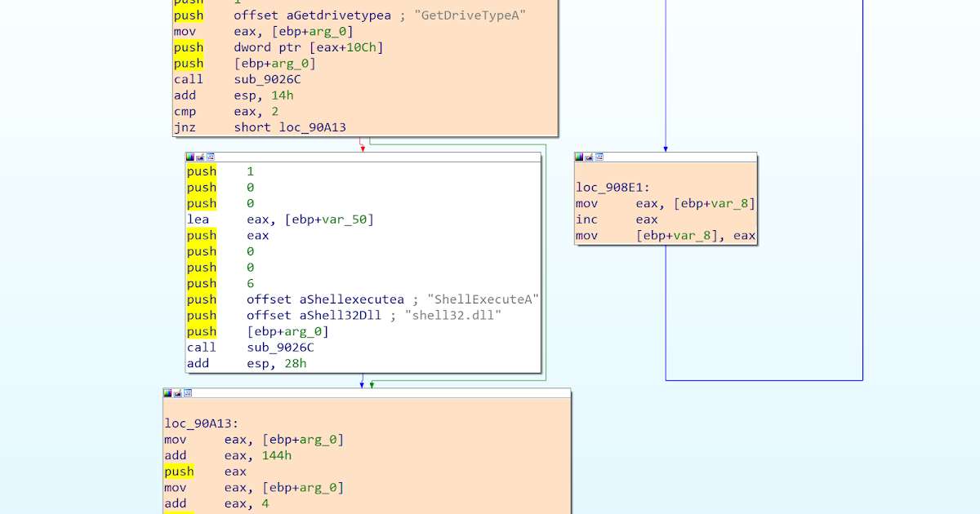Click the 'push 1' line in the ShellExecuteA block
980x514 pixels.
220,171
